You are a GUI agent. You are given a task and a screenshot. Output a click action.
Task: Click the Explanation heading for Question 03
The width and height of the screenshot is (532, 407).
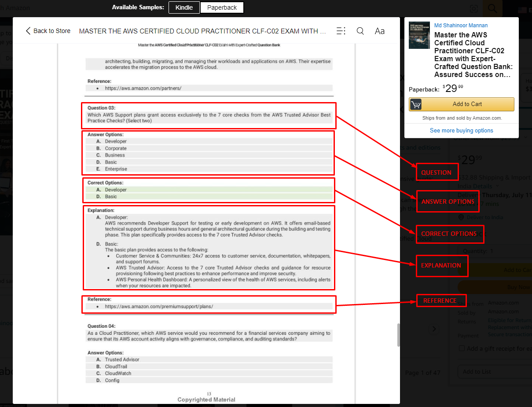click(x=101, y=210)
